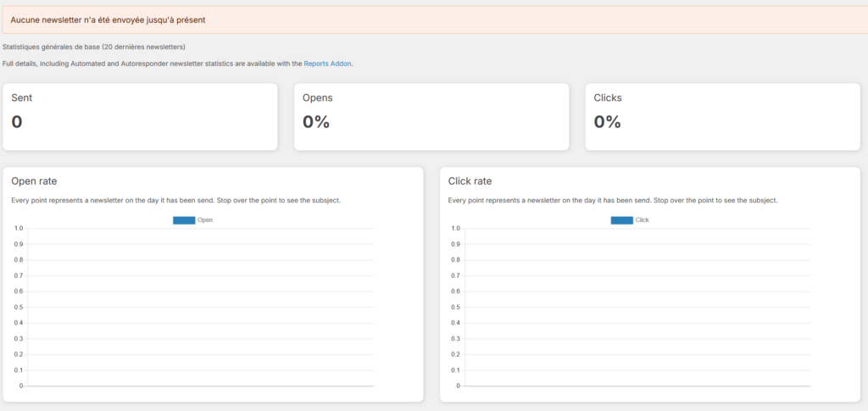Select the Opens statistics card title
Image resolution: width=868 pixels, height=411 pixels.
pos(317,98)
